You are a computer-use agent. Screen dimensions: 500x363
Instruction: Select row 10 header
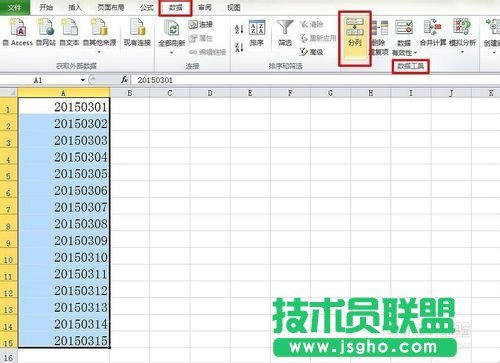pos(8,256)
